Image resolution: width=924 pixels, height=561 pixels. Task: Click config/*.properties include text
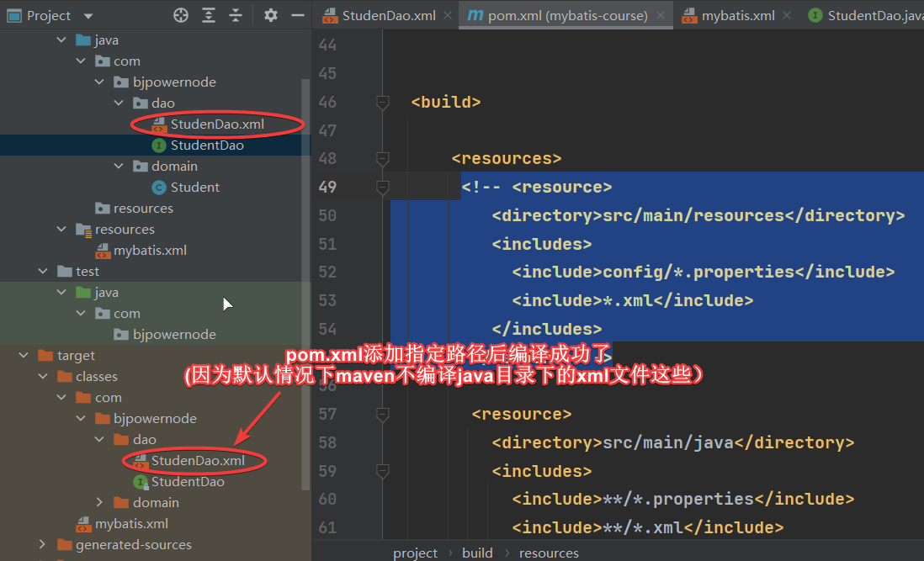click(x=698, y=272)
